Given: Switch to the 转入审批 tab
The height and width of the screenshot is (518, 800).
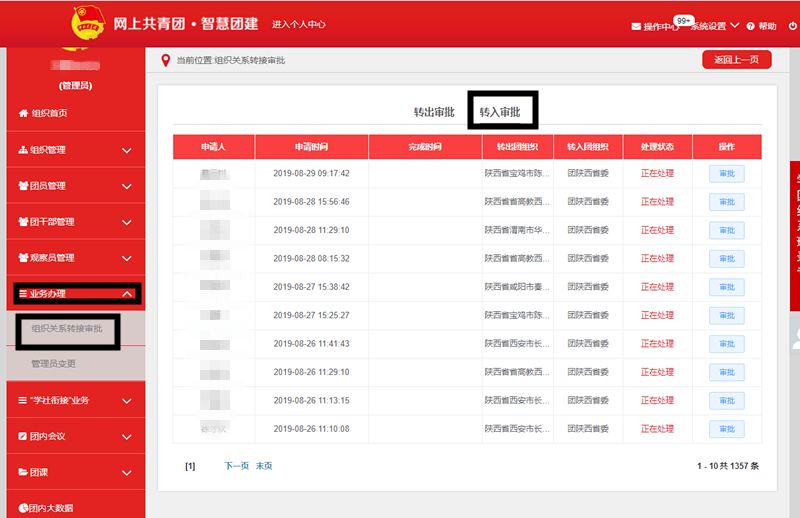Looking at the screenshot, I should (x=500, y=112).
